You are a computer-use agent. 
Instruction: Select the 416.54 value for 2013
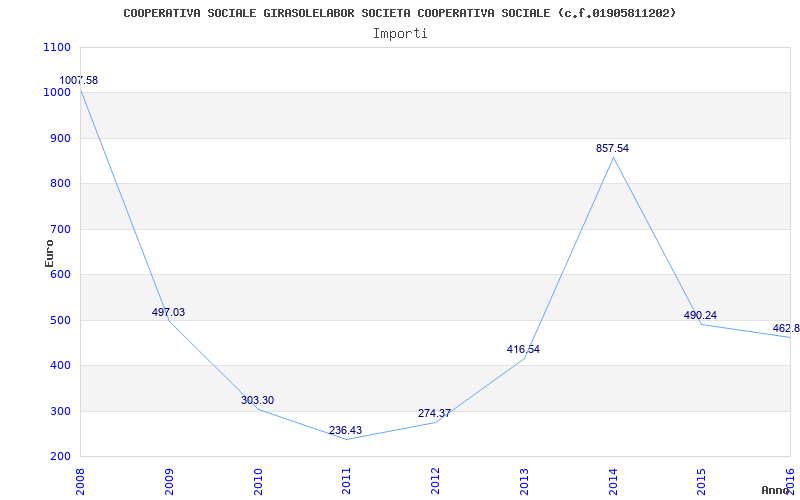[523, 349]
